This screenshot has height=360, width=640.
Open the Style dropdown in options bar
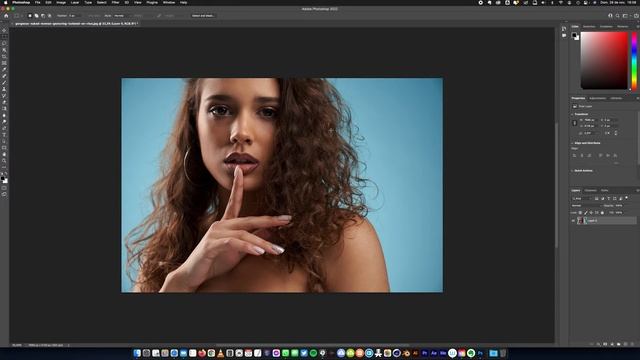tap(122, 16)
